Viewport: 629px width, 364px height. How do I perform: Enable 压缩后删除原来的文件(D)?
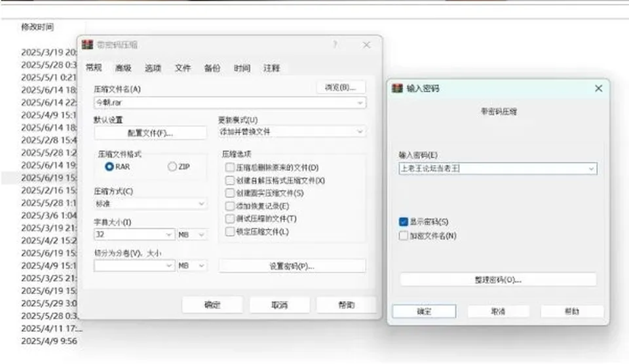(230, 167)
